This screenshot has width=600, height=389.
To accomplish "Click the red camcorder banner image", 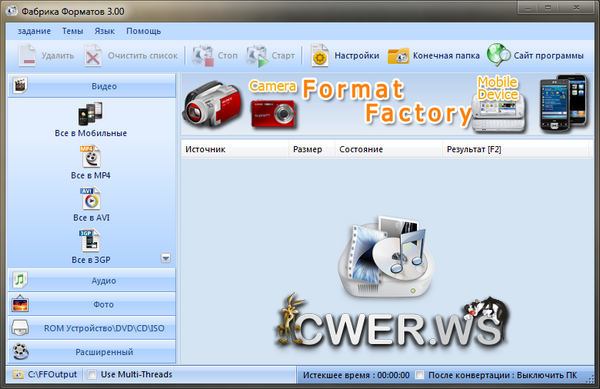I will point(213,104).
